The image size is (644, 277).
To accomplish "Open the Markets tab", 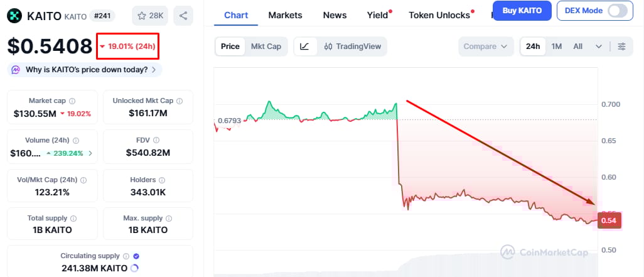I will [x=285, y=15].
